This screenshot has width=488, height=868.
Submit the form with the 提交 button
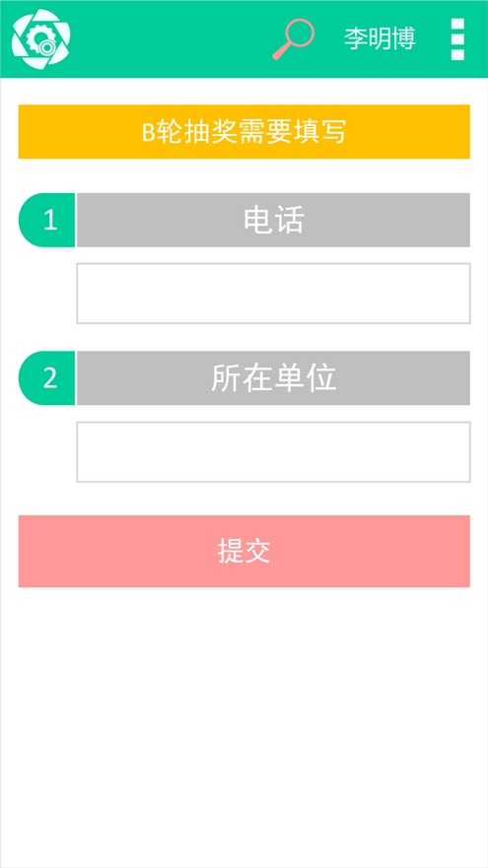point(244,552)
